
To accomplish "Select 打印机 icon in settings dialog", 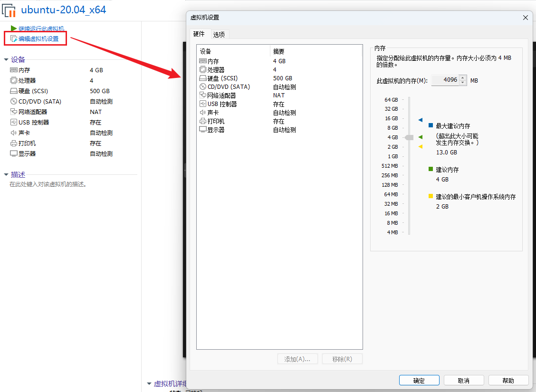I will [203, 121].
